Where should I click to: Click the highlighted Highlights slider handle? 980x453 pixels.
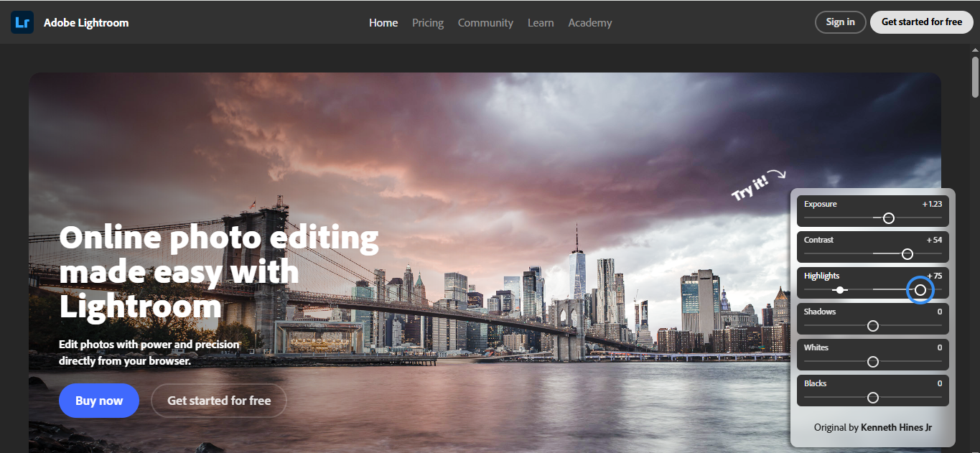click(920, 290)
